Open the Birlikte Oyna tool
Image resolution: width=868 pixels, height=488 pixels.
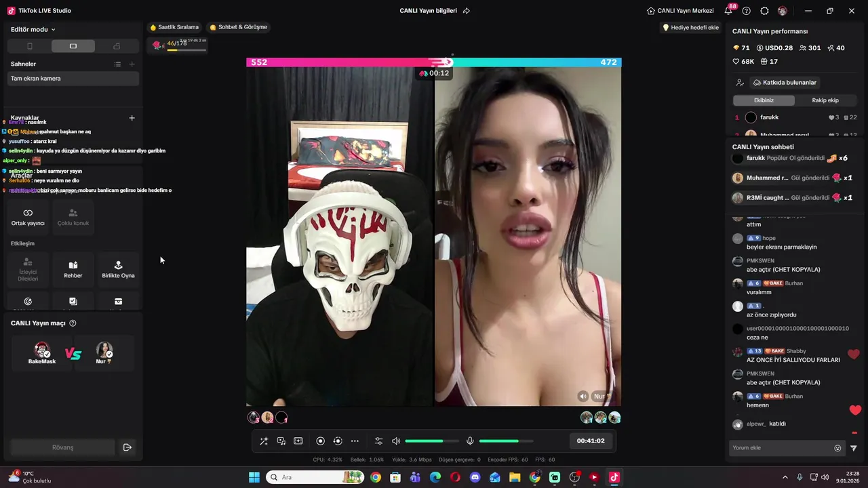point(118,270)
